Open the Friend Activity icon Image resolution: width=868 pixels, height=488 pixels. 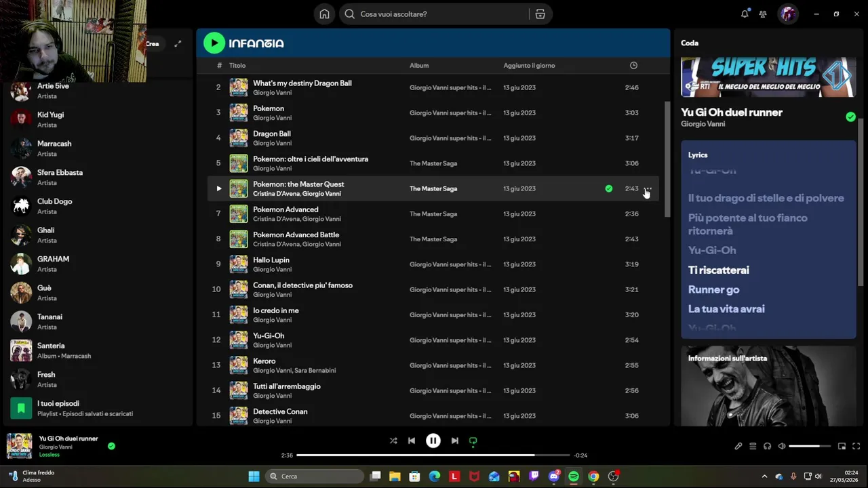click(x=763, y=14)
